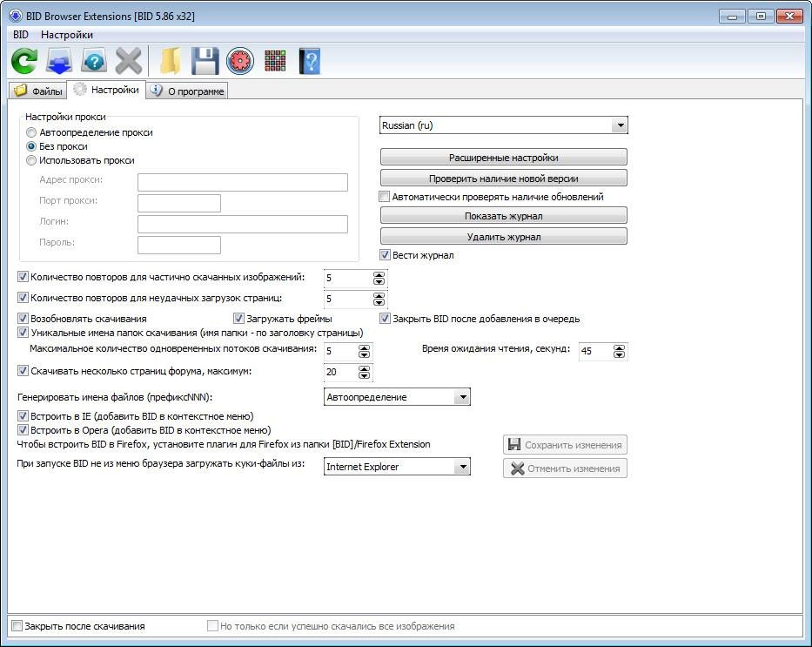812x647 pixels.
Task: Click the partial image retries spinner arrows
Action: [379, 278]
